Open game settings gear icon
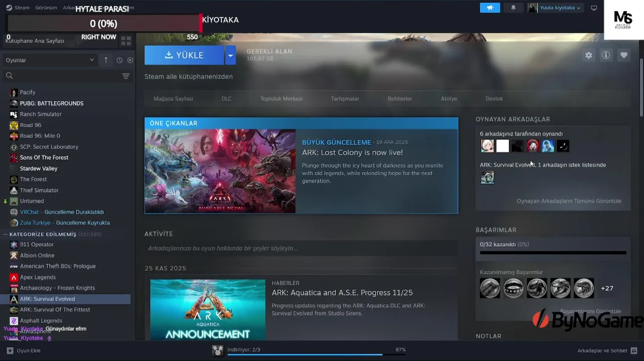This screenshot has height=361, width=644. (x=589, y=55)
